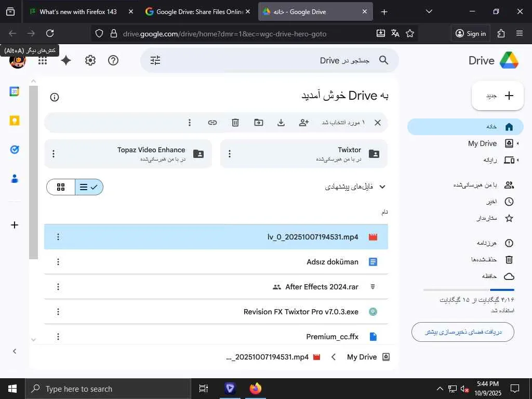Expand Computers tree arrow in sidebar
532x399 pixels.
point(518,160)
